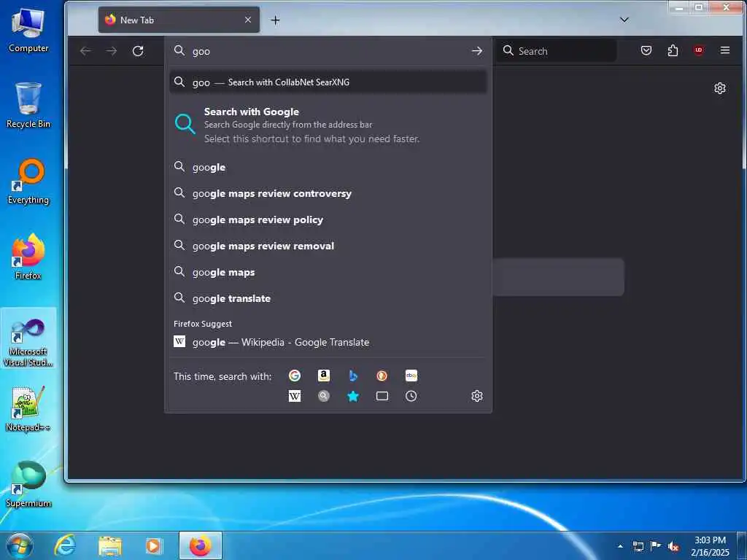This screenshot has width=747, height=560.
Task: Pick the 'google' suggestion
Action: tap(328, 167)
